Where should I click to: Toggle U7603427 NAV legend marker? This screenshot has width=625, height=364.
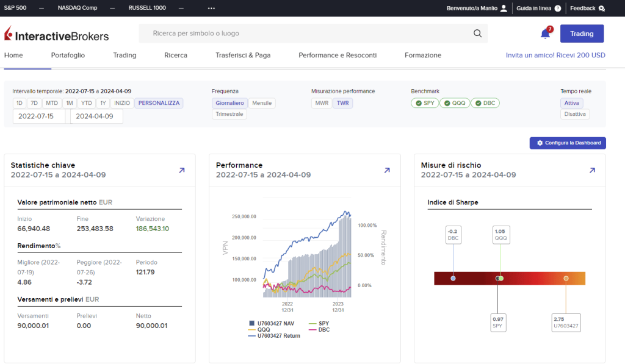pyautogui.click(x=251, y=323)
